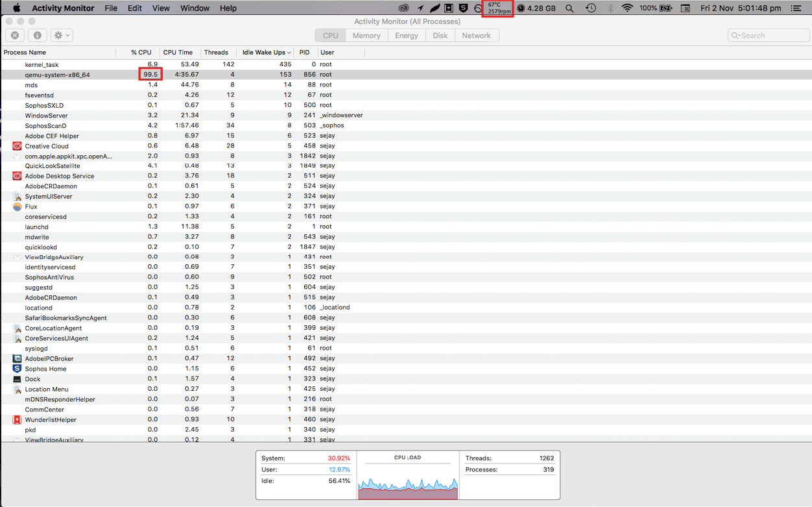Open the temperature and fan rpm menu

(x=498, y=8)
